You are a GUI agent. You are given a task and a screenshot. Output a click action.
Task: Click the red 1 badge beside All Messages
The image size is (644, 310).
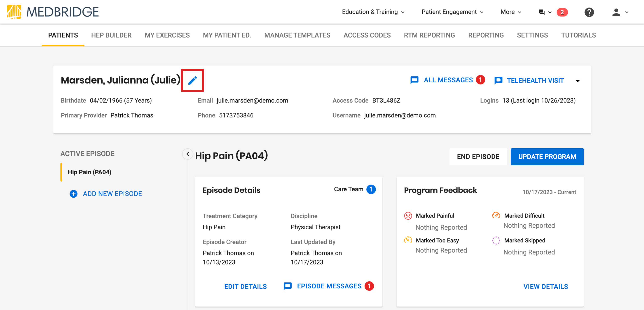pos(480,80)
